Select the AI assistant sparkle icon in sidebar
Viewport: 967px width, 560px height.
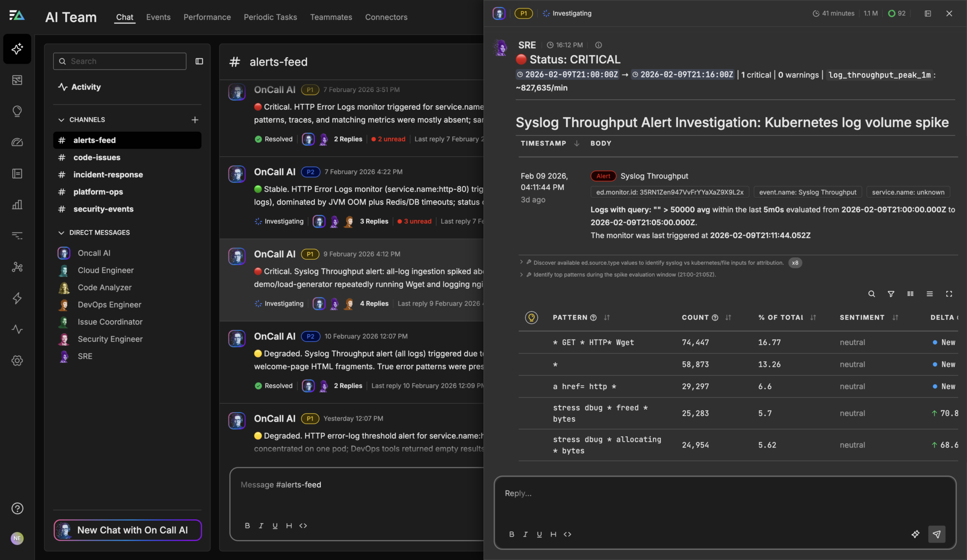[17, 49]
